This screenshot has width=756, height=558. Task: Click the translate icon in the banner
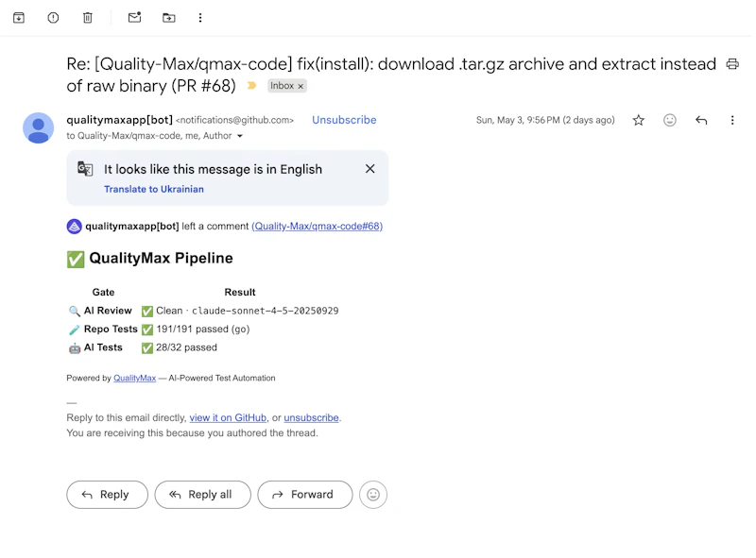pos(85,169)
